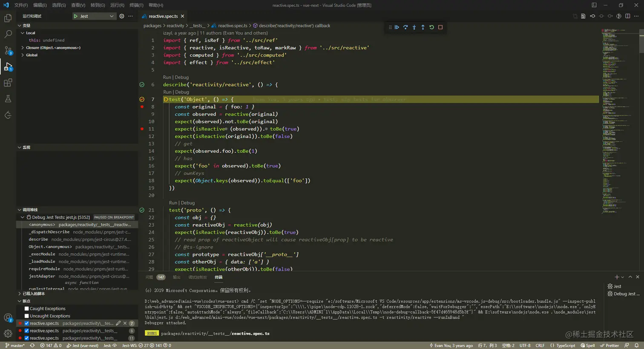Open the Testing flask view
Screen dimensions: 644x349
[8, 99]
